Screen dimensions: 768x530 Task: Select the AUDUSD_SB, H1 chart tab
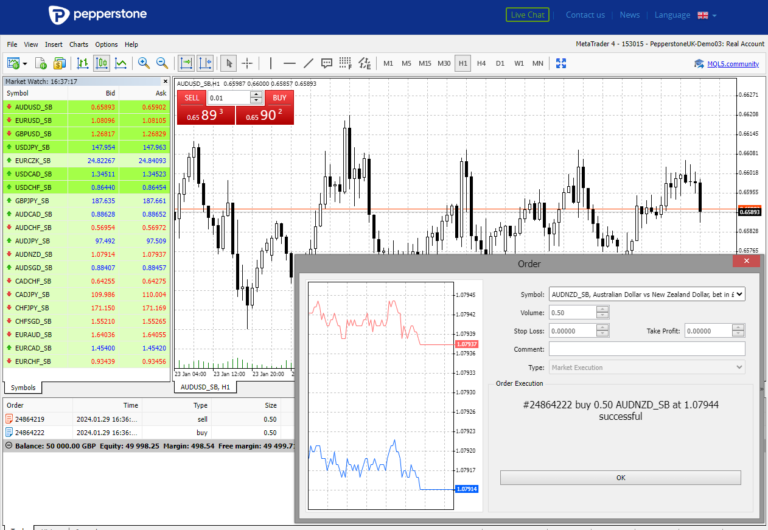[205, 387]
